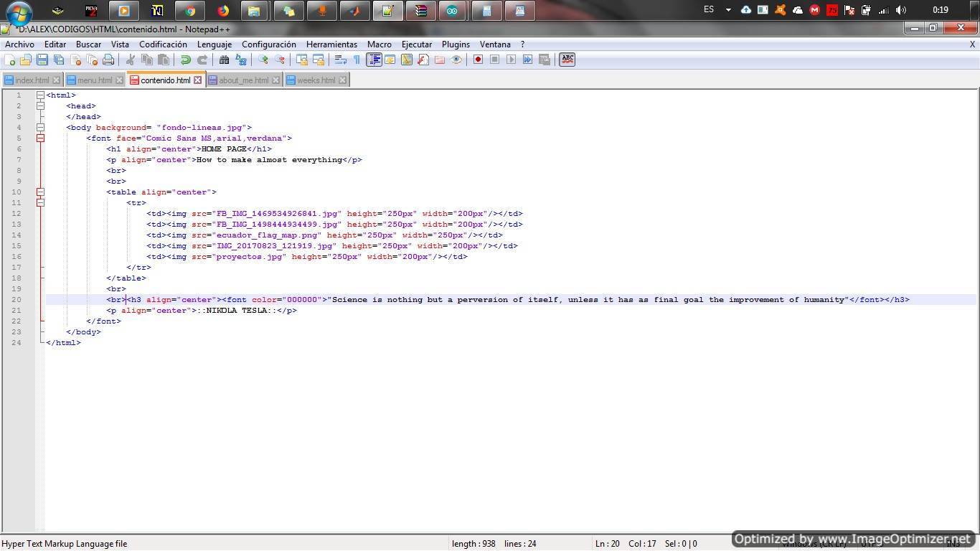Click the Save All toolbar icon

[59, 60]
